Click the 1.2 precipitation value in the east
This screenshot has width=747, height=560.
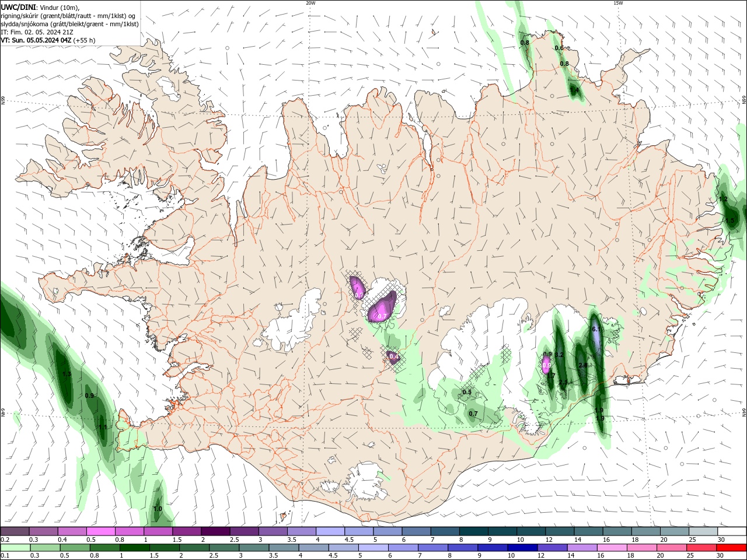coord(723,199)
